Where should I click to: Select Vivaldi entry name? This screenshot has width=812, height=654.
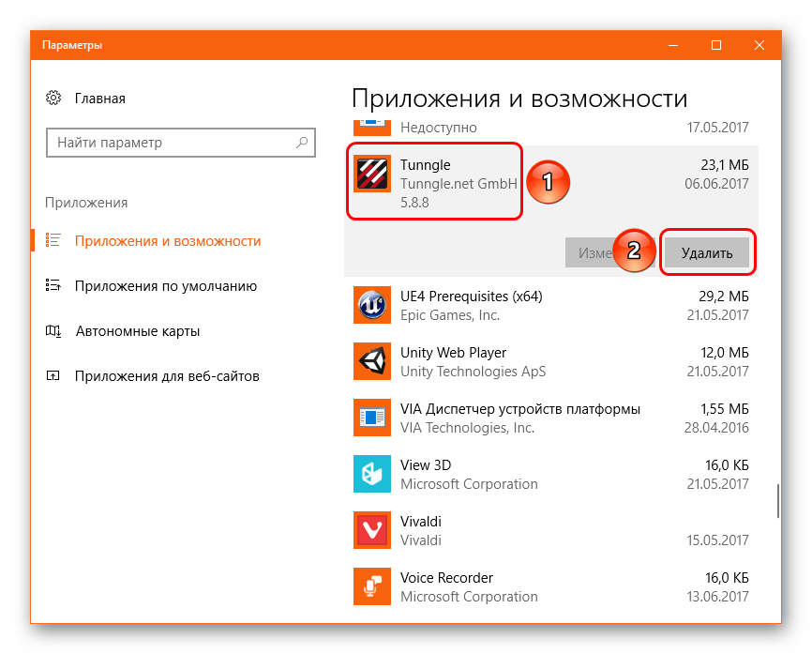click(x=420, y=521)
